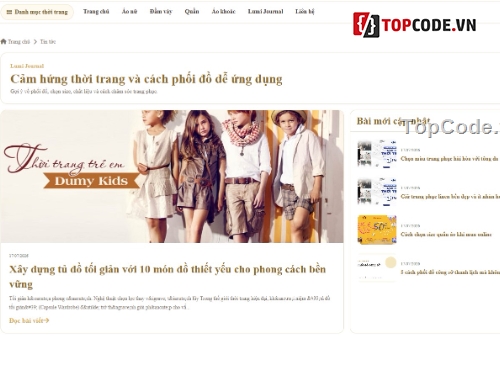Screen dimensions: 500x375
Task: Click the arrow icon after Đọc bài viết
Action: tap(47, 321)
